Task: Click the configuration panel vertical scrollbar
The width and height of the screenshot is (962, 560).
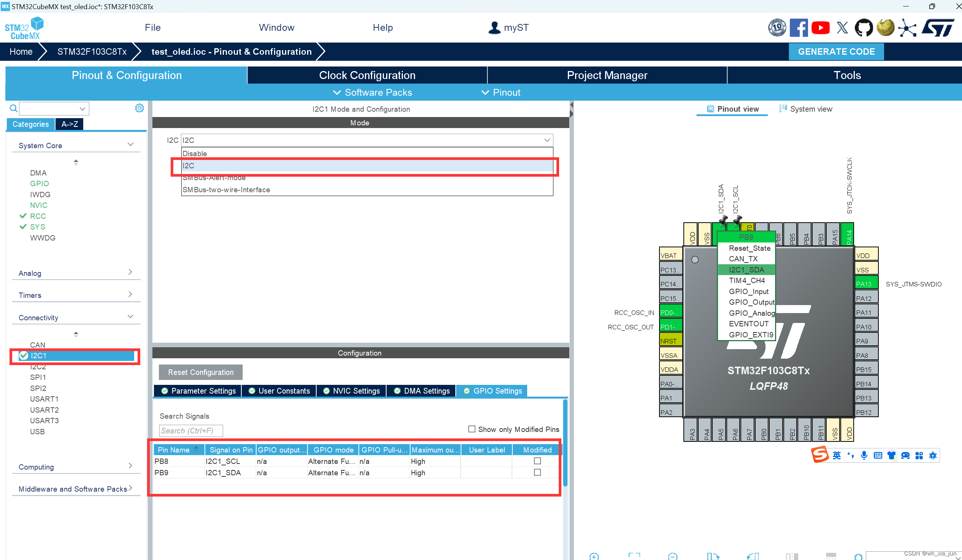Action: click(564, 443)
